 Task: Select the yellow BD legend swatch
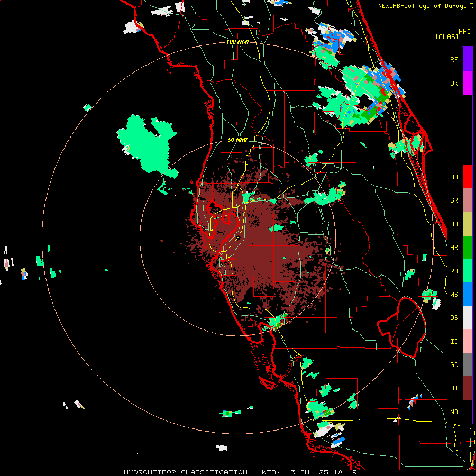click(467, 224)
